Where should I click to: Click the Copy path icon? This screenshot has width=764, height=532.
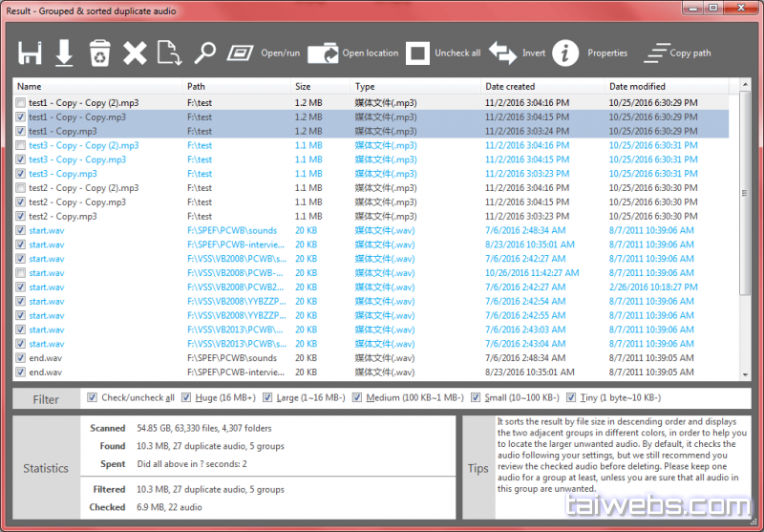(657, 53)
